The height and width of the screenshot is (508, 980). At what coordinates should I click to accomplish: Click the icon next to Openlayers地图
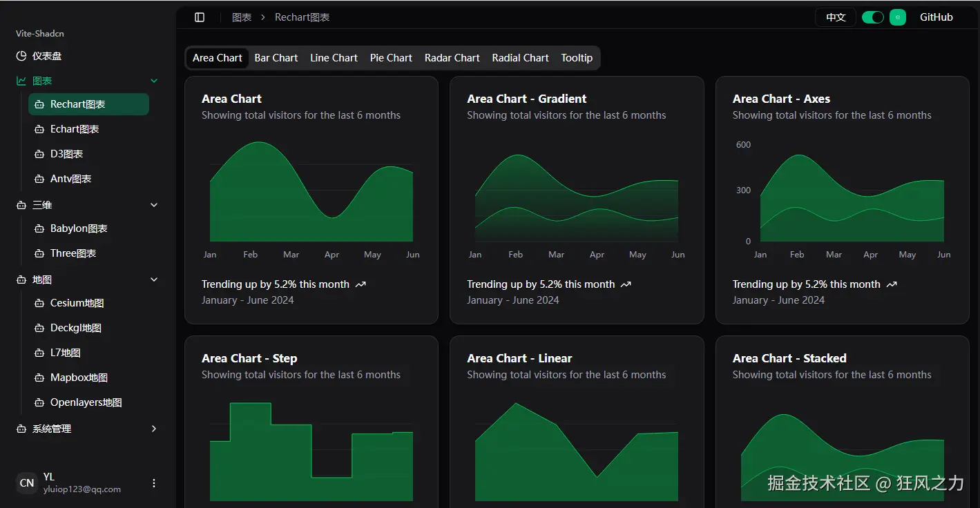pyautogui.click(x=39, y=402)
